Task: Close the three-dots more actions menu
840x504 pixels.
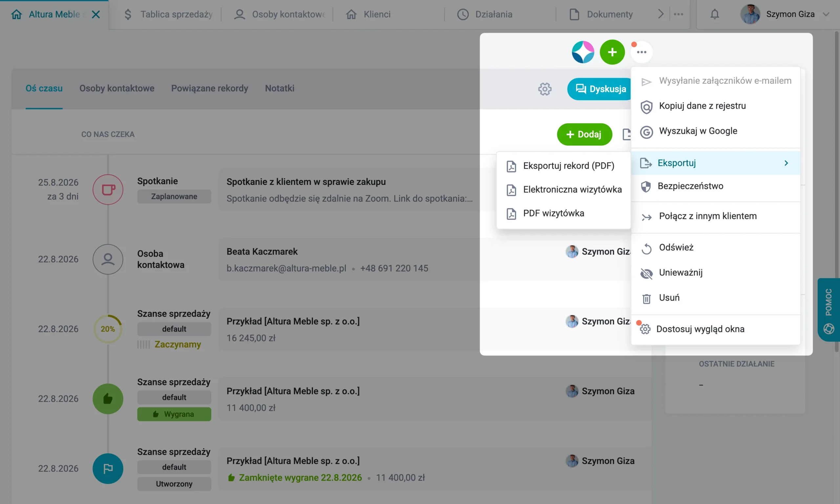Action: [x=641, y=52]
